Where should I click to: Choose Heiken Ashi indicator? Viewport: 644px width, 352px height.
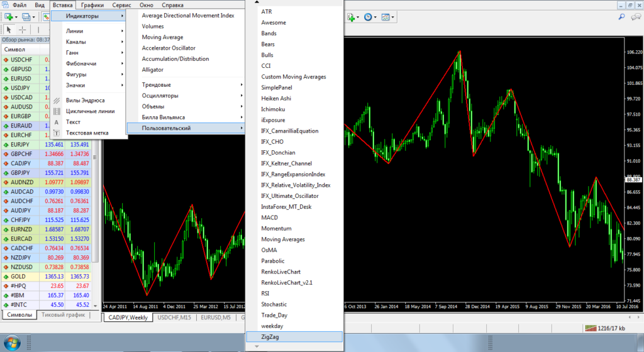coord(276,98)
